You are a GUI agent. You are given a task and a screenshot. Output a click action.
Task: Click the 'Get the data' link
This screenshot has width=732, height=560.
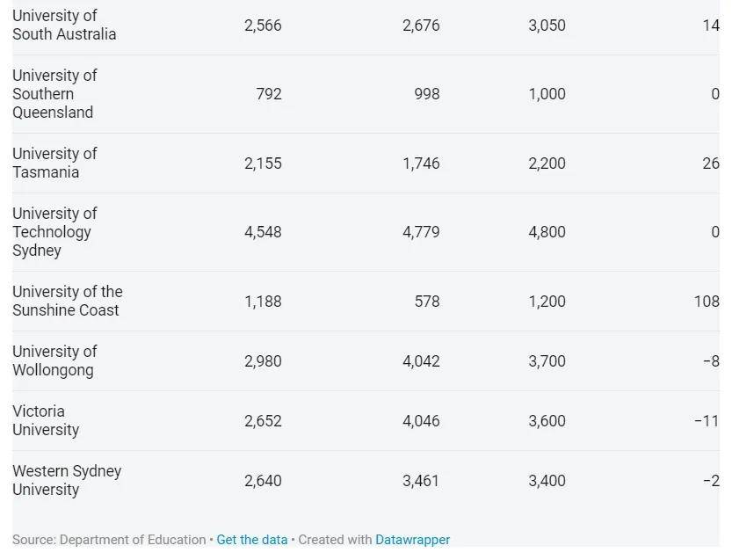click(251, 540)
